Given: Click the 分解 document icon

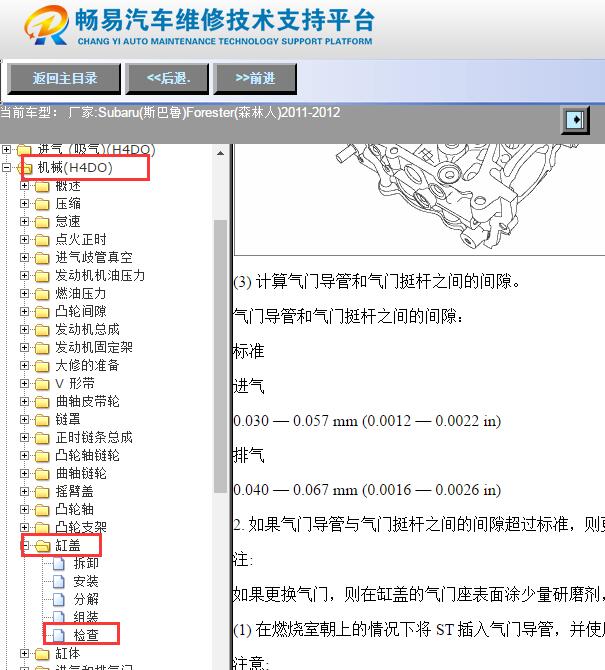Looking at the screenshot, I should pos(59,599).
